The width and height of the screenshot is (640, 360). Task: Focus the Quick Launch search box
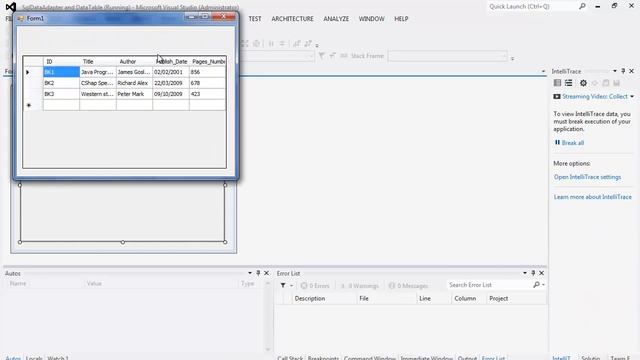[x=532, y=7]
